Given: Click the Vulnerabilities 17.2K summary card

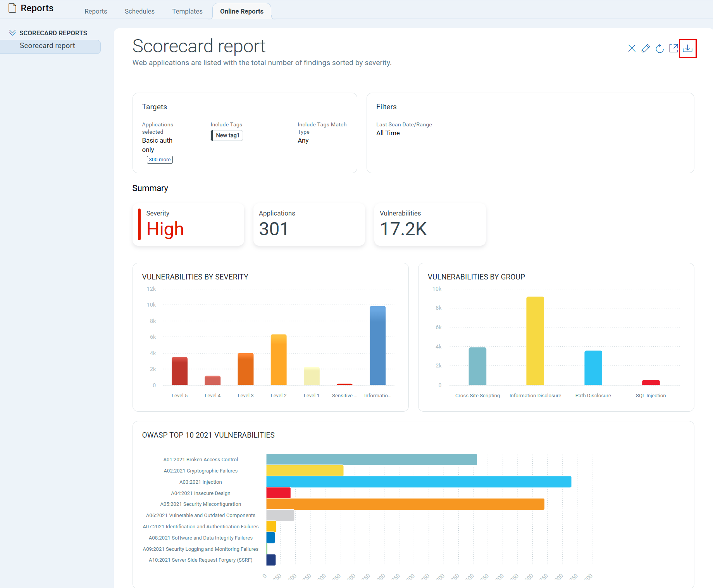Looking at the screenshot, I should (x=430, y=224).
